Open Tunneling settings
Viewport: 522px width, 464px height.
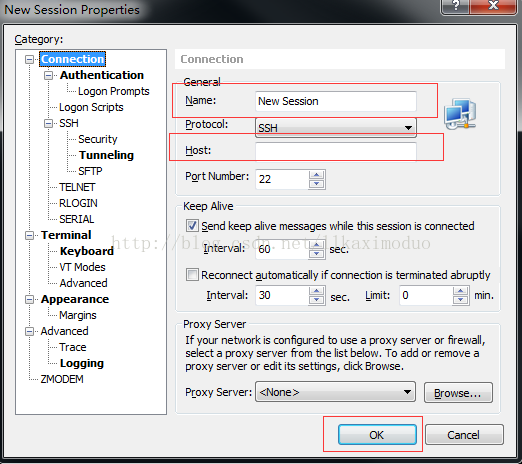[x=106, y=155]
